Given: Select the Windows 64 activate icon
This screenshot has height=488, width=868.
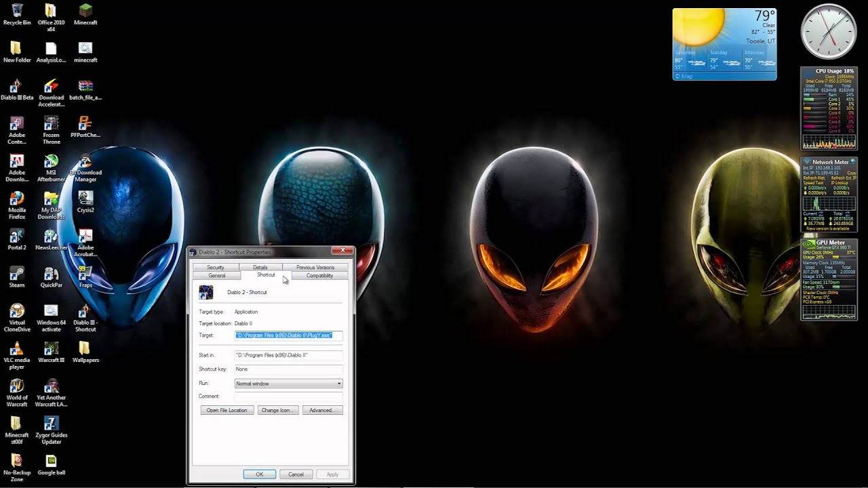Looking at the screenshot, I should [x=51, y=318].
